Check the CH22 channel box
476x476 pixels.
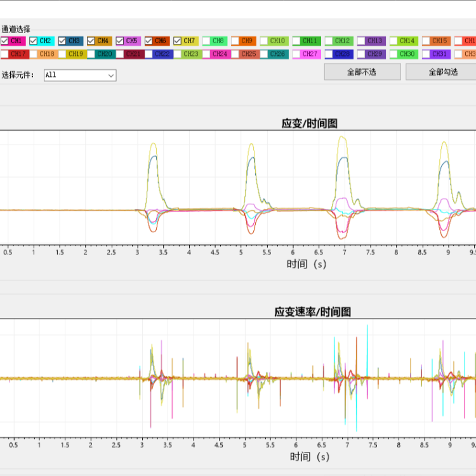click(x=149, y=55)
